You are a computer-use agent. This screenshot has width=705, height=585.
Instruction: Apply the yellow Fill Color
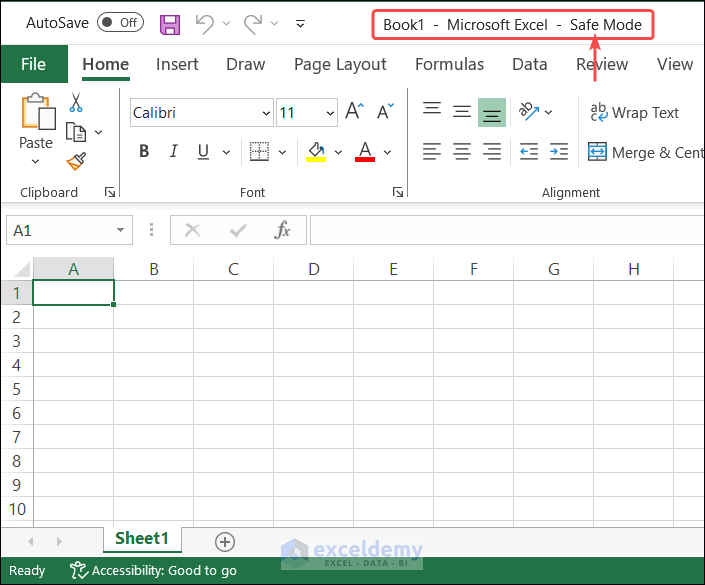click(316, 152)
